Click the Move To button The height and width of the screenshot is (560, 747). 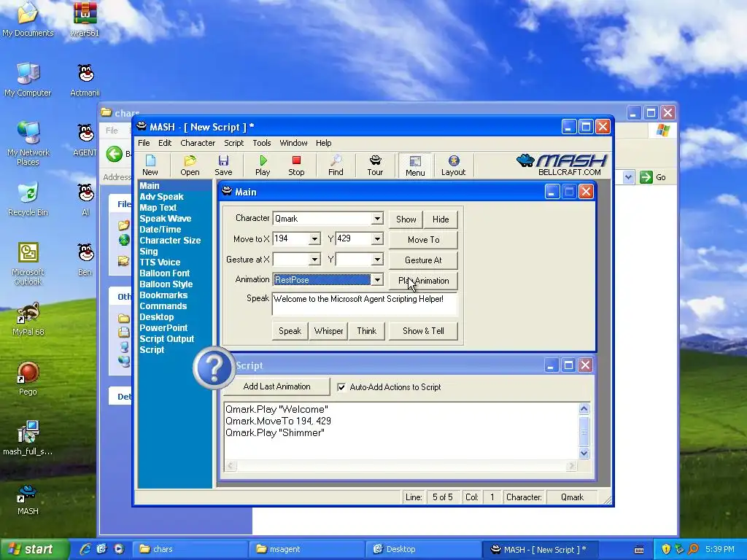coord(424,239)
